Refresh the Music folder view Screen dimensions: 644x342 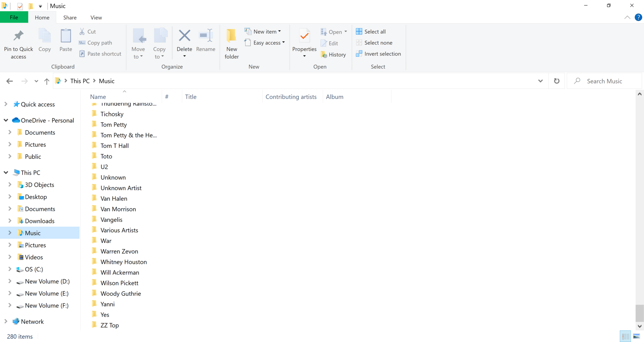[557, 81]
